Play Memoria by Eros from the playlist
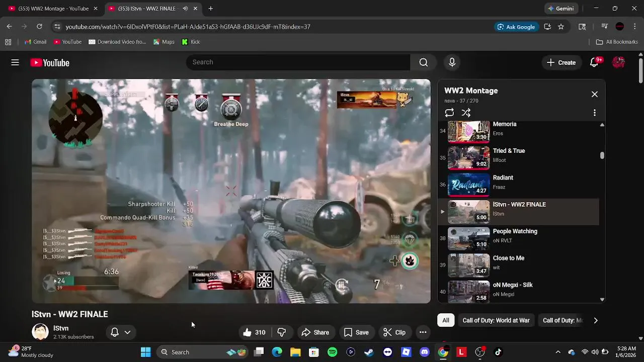This screenshot has height=362, width=644. click(x=518, y=131)
